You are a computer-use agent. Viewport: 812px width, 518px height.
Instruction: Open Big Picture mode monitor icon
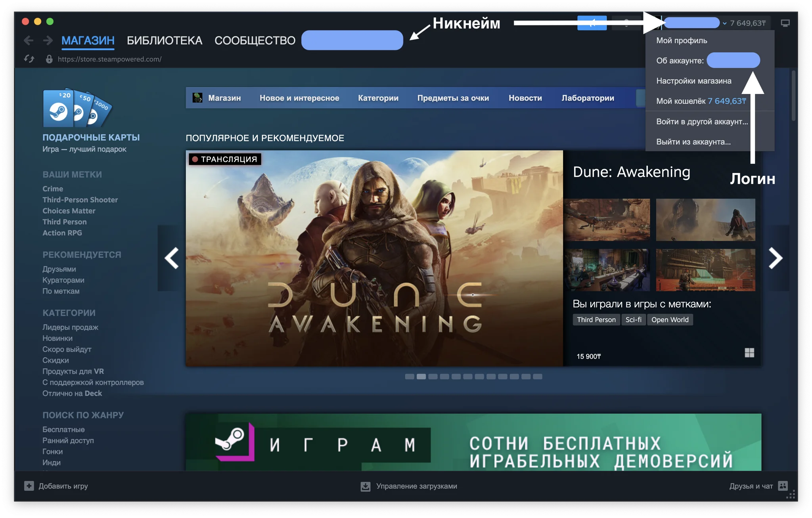[785, 23]
